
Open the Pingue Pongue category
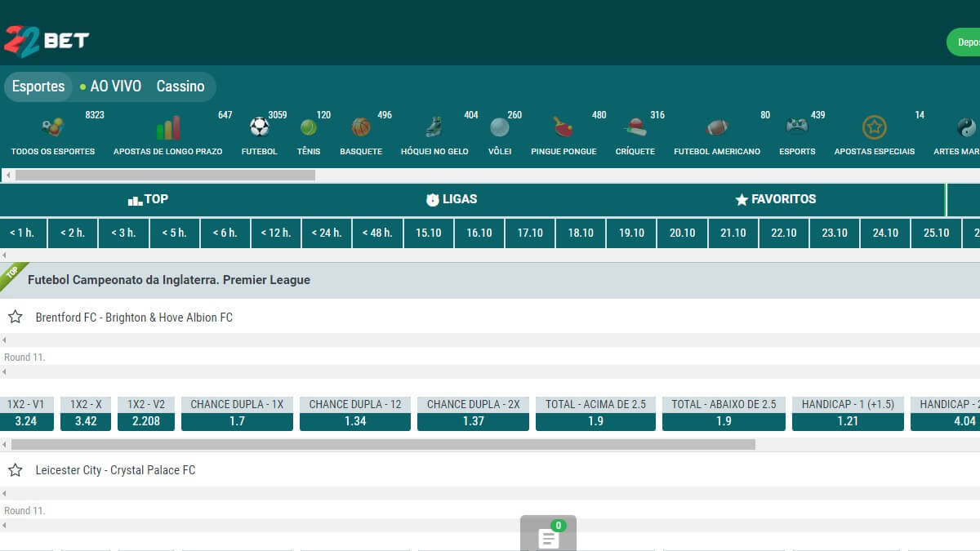tap(563, 127)
